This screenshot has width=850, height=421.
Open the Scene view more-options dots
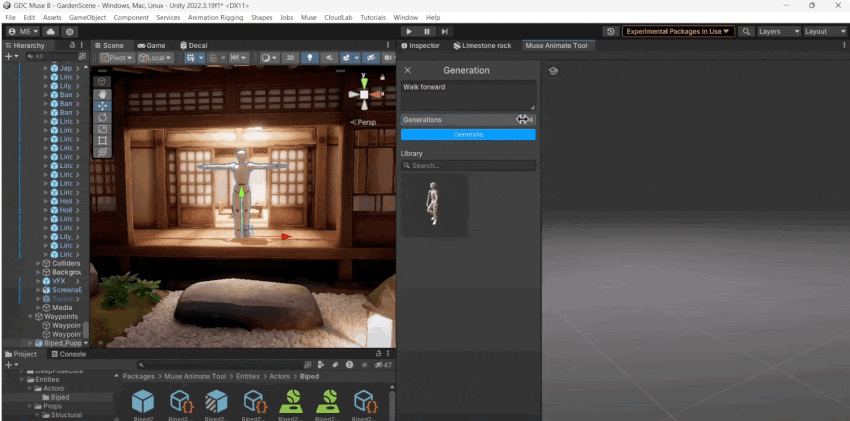388,45
